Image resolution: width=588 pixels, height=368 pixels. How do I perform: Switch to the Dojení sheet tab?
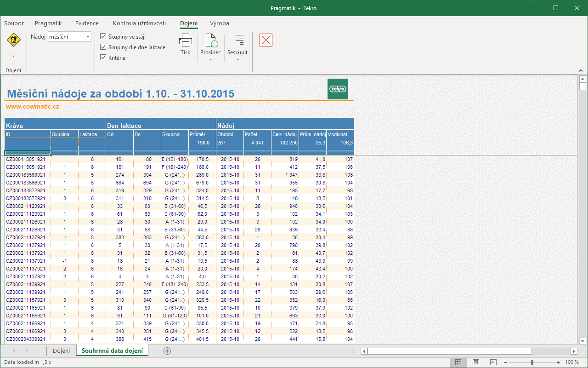62,351
